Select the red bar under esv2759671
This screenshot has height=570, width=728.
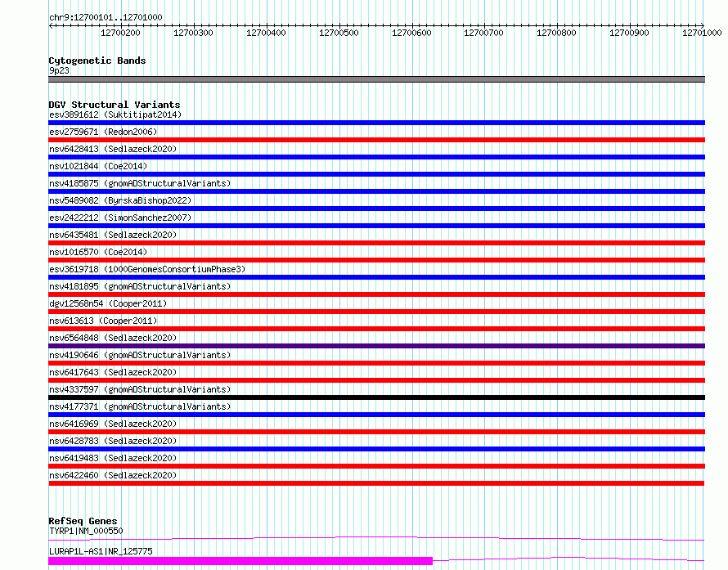[376, 140]
